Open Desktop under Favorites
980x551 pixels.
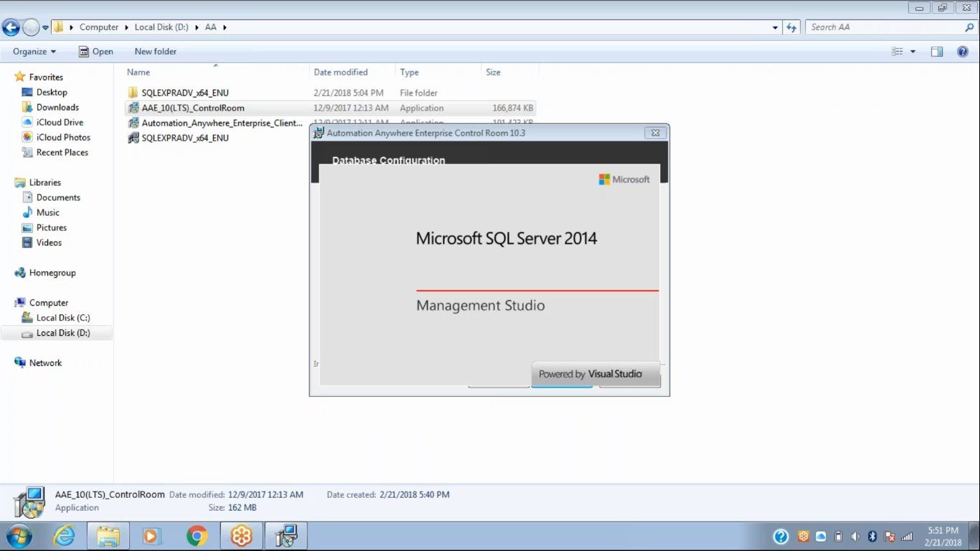(52, 92)
